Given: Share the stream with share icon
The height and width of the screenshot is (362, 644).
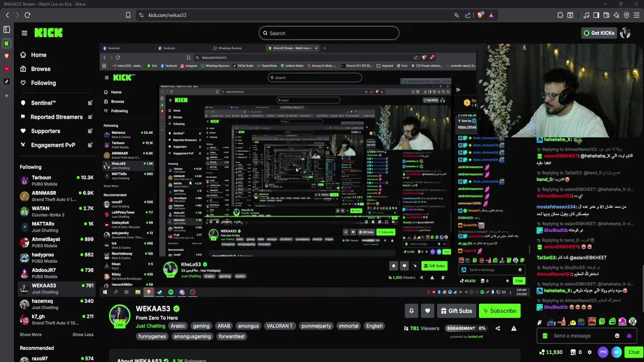Looking at the screenshot, I should click(x=498, y=328).
